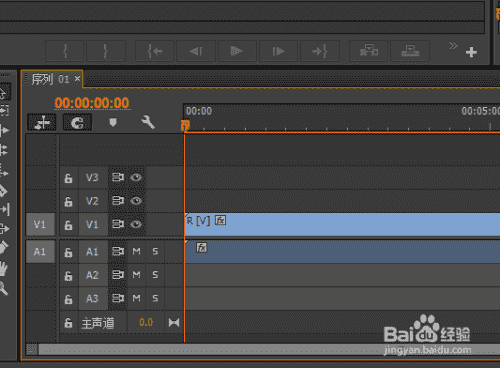The image size is (500, 368).
Task: Target the A3 track header
Action: pos(93,298)
